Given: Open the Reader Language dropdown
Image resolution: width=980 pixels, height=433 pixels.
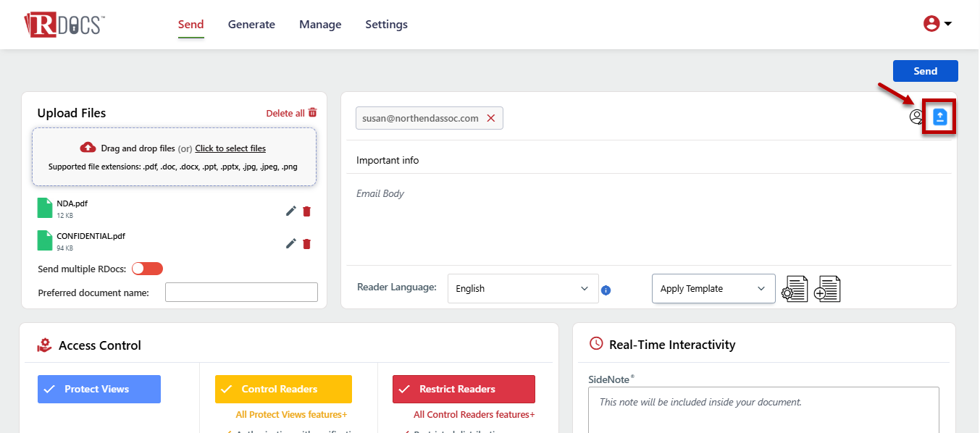Looking at the screenshot, I should [522, 288].
